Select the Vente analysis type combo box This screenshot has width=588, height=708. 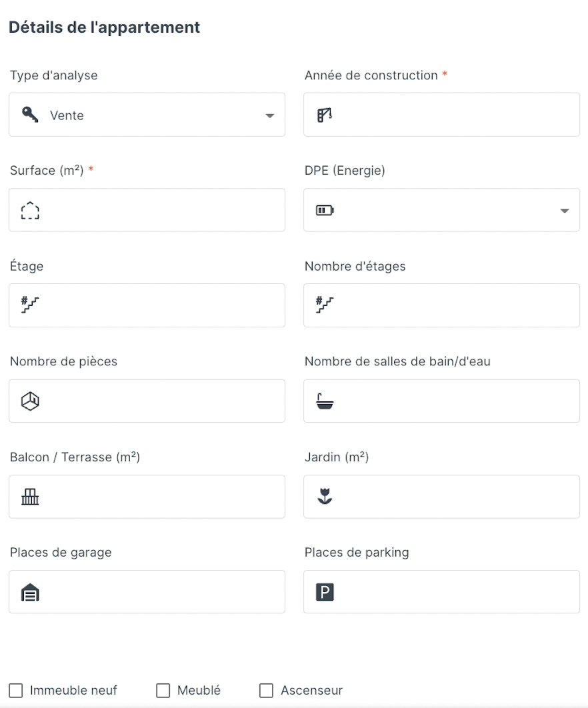[x=147, y=115]
